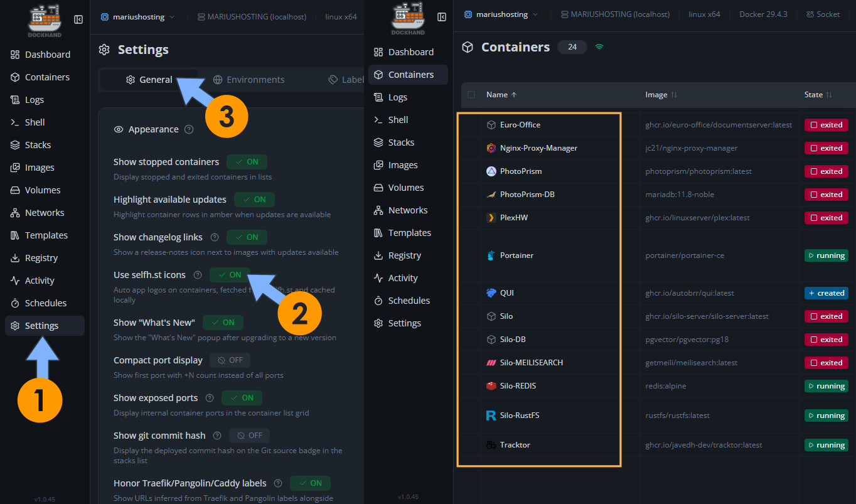The image size is (856, 504).
Task: Click the help icon next to Show git commit hash
Action: (x=217, y=436)
